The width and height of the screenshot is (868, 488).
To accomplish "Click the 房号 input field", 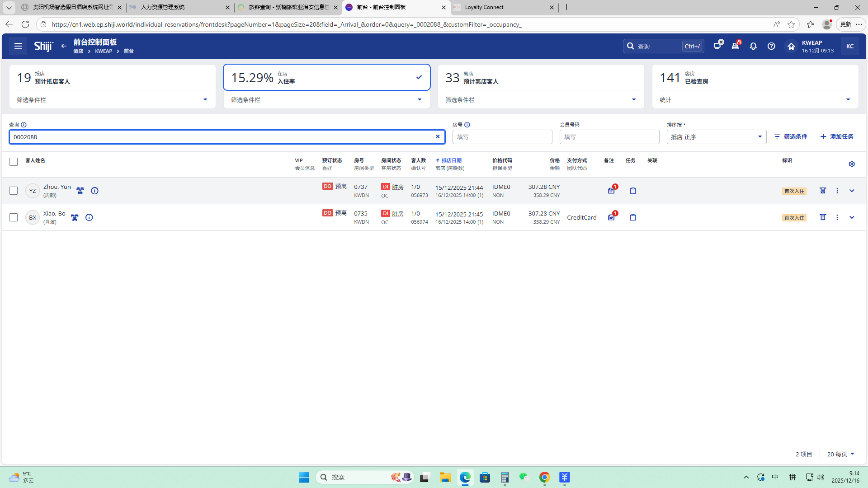I will click(502, 137).
